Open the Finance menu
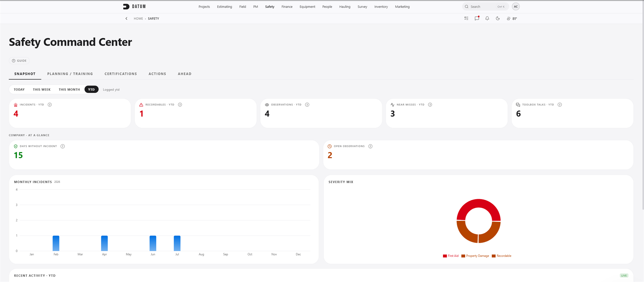The image size is (644, 282). pos(287,7)
